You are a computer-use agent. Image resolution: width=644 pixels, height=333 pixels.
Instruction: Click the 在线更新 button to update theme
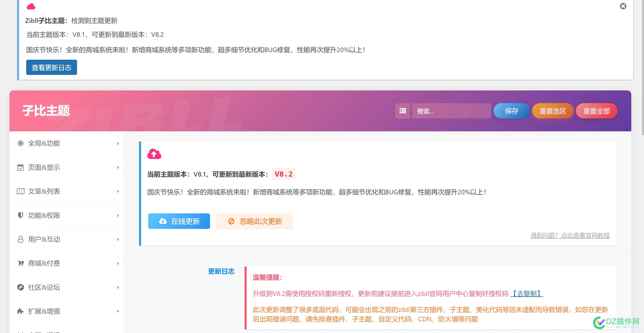coord(179,221)
